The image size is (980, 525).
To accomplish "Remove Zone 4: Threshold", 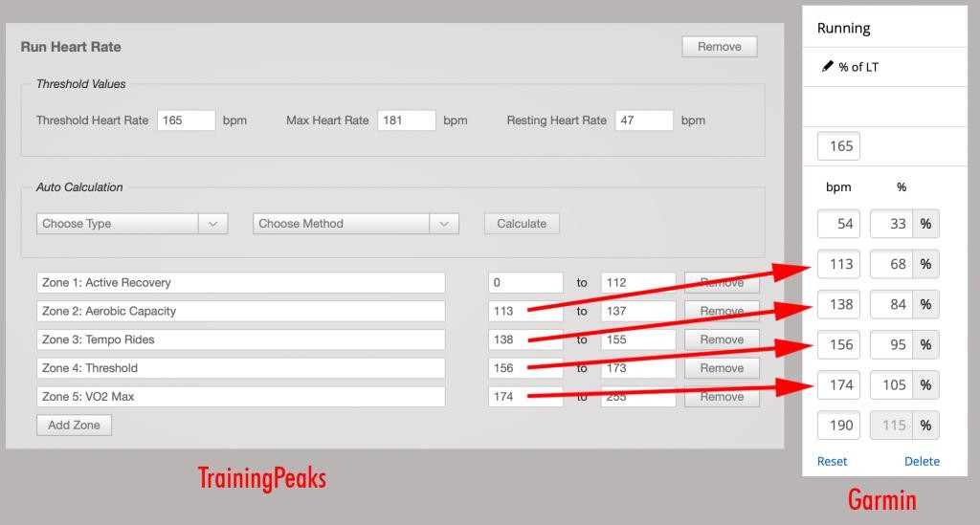I will tap(722, 368).
